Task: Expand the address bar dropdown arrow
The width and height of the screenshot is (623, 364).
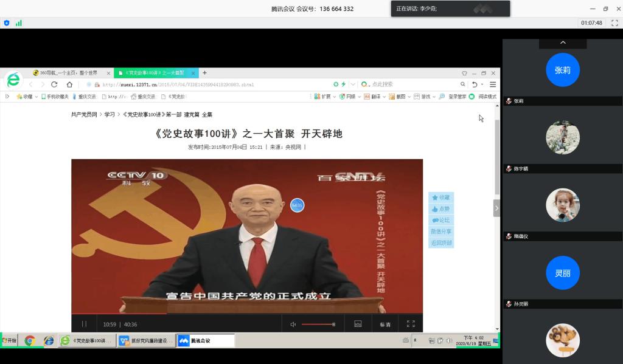Action: (x=353, y=84)
